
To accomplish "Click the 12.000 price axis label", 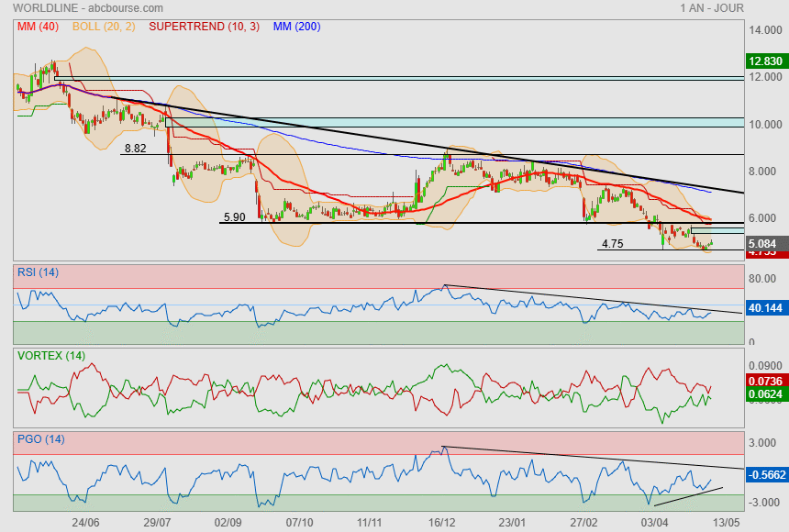I will [x=765, y=77].
